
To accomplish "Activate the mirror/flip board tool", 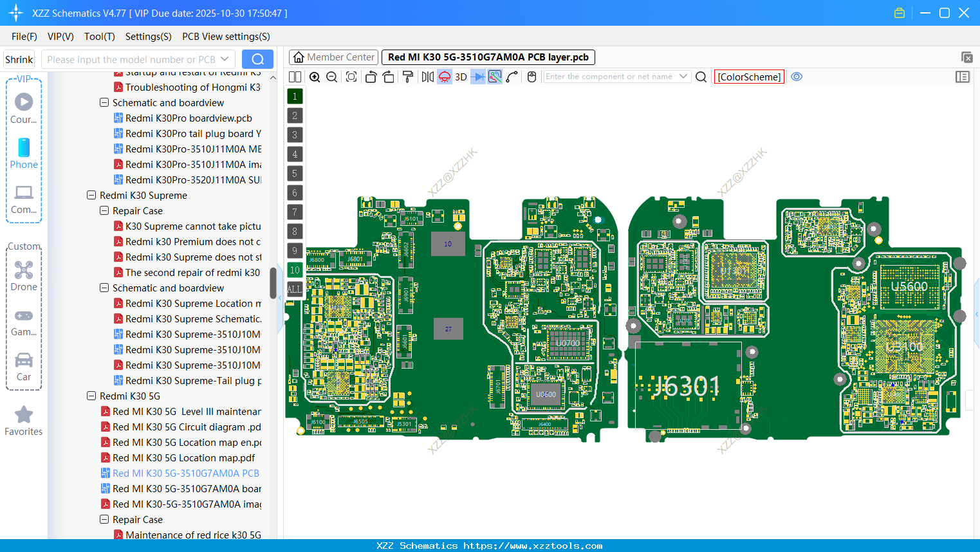I will click(x=427, y=77).
